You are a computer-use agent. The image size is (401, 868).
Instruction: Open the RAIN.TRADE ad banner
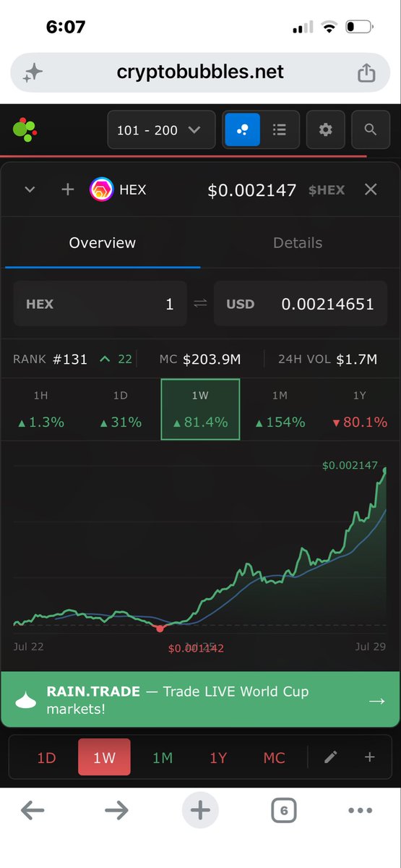coord(200,699)
